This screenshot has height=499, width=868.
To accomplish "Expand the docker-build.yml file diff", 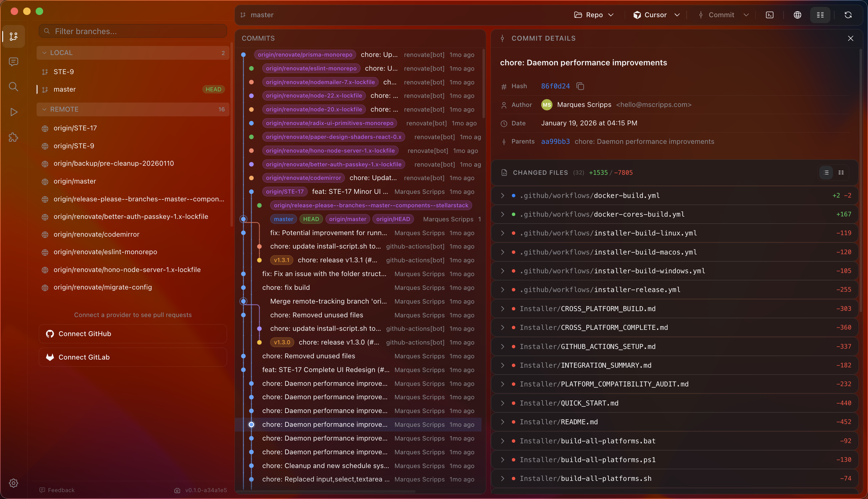I will [502, 195].
